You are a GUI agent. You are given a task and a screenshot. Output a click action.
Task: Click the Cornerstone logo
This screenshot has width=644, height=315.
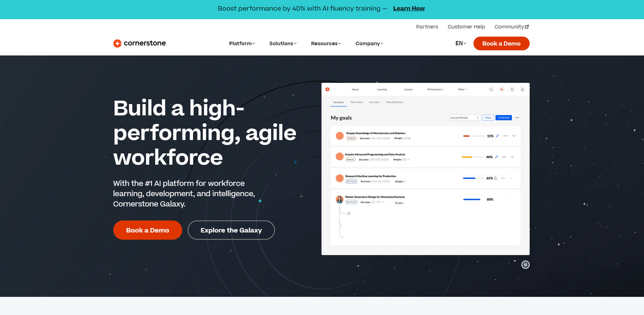[139, 43]
